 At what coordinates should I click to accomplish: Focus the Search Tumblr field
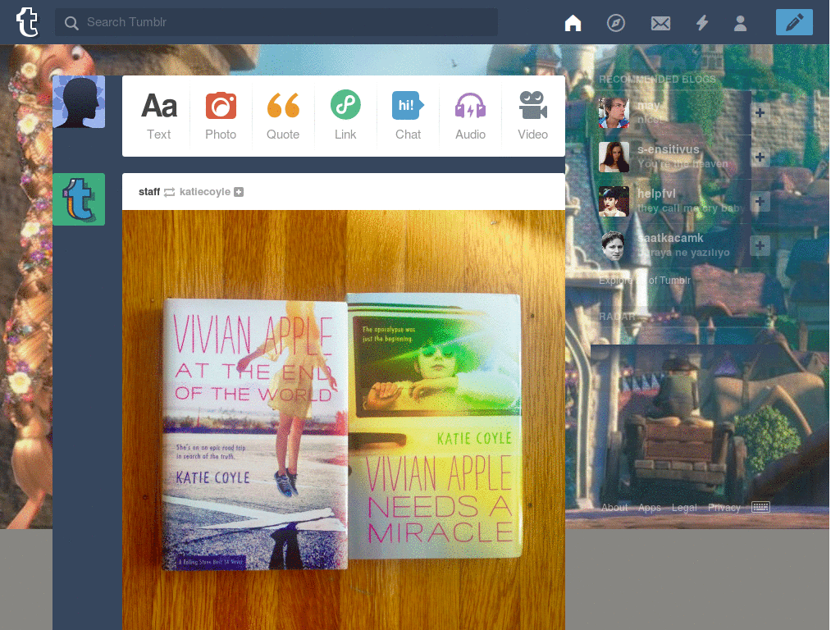coord(276,22)
